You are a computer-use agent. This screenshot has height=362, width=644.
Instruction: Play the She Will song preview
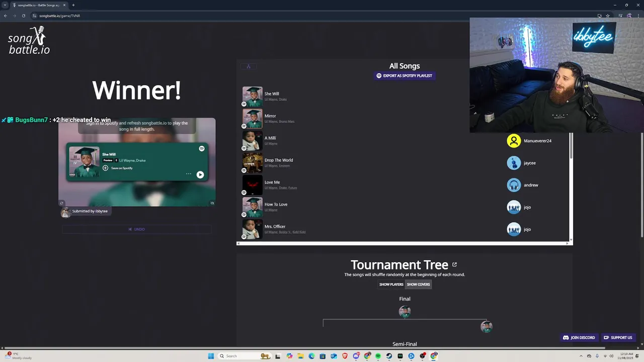pos(200,174)
